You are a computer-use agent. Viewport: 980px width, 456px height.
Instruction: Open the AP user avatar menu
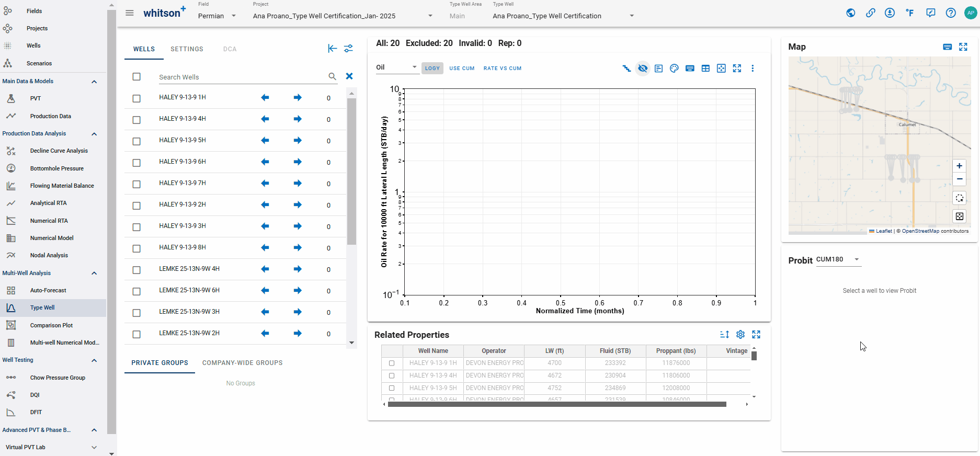pyautogui.click(x=971, y=13)
